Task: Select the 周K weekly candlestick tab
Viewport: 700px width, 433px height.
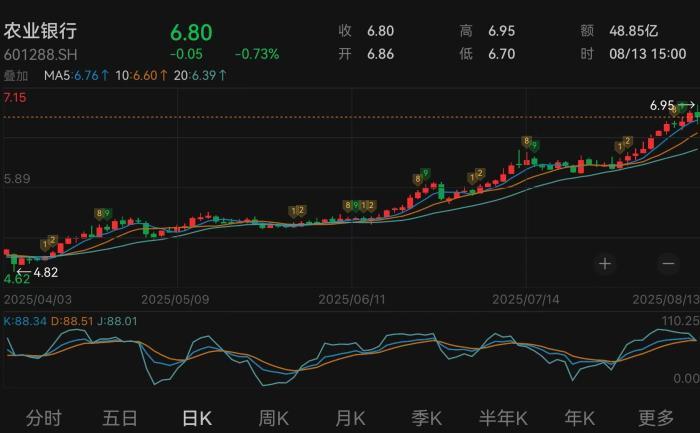Action: point(273,417)
